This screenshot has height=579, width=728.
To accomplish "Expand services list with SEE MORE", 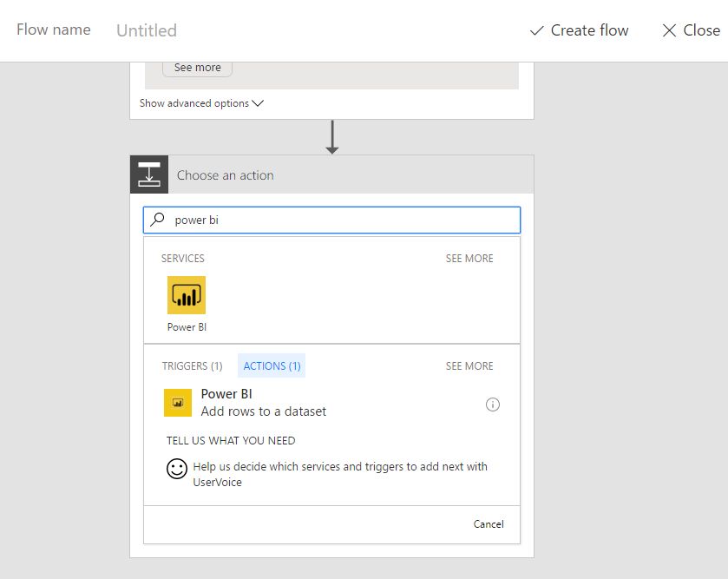I will 469,259.
